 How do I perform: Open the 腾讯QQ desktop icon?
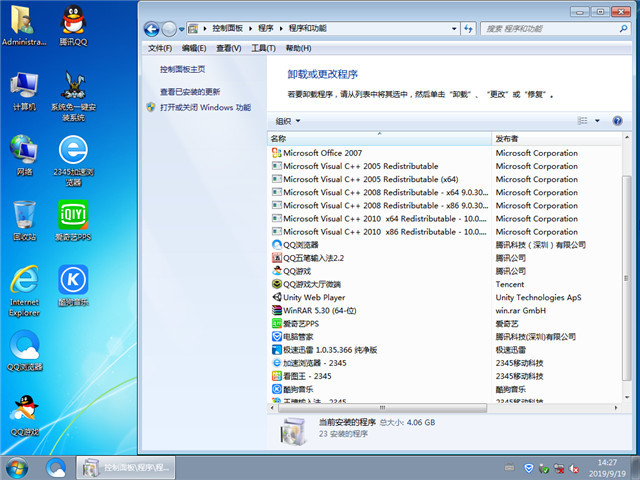coord(73,25)
